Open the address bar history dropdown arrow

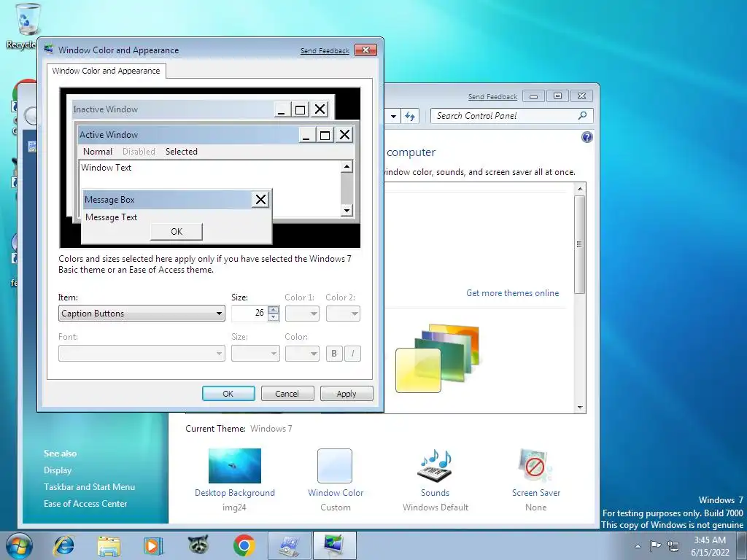pyautogui.click(x=393, y=116)
